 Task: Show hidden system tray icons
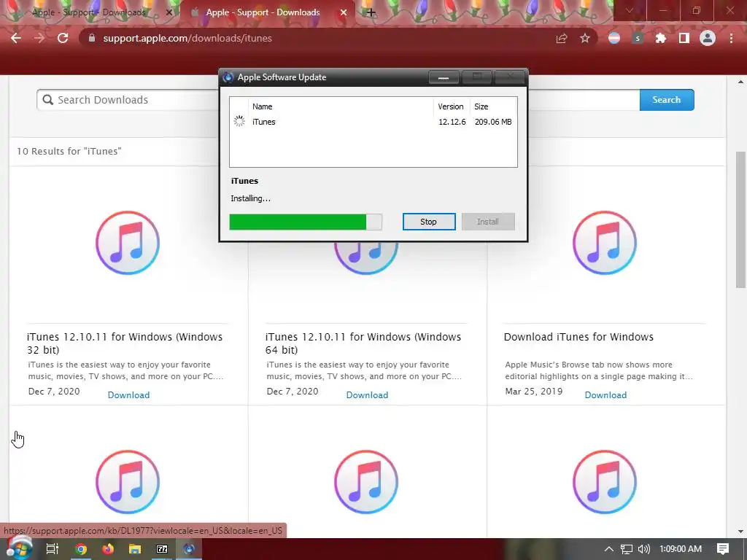click(609, 549)
